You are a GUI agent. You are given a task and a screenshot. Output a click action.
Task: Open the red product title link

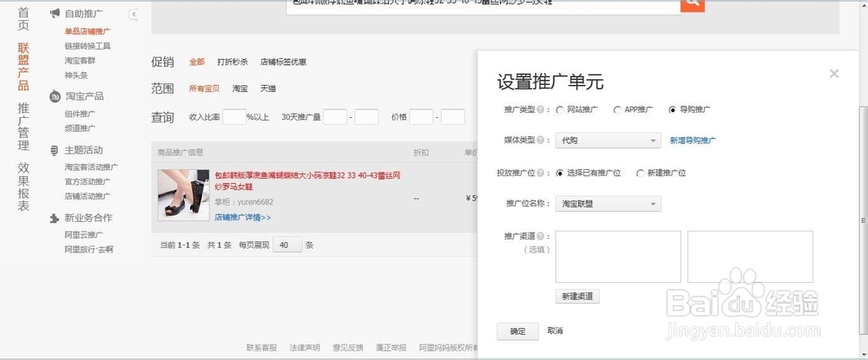click(307, 181)
